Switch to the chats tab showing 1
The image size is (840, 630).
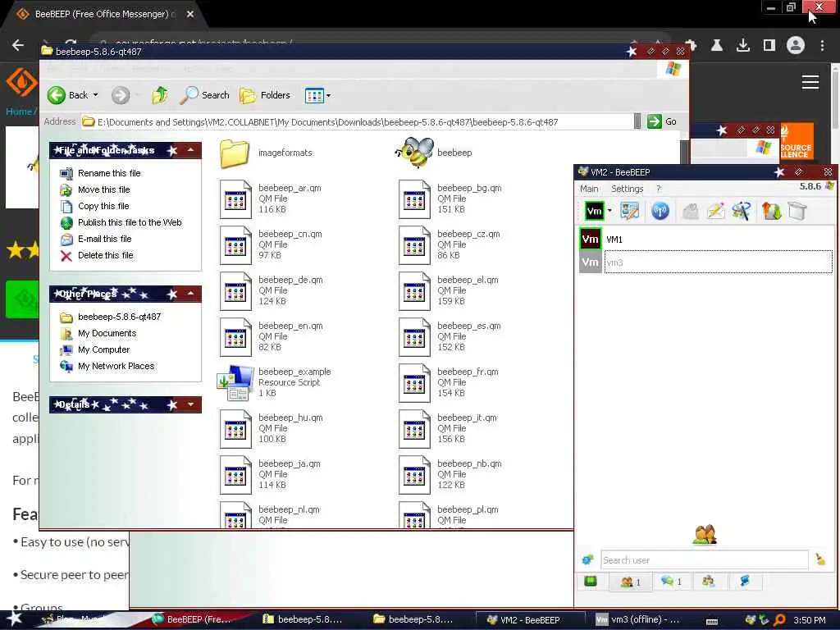point(672,582)
